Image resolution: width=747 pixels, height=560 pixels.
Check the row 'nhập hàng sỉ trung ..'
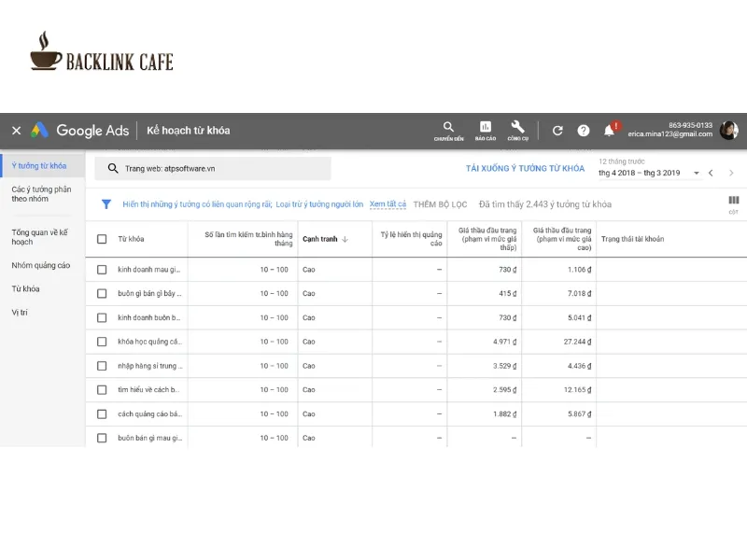(x=102, y=366)
